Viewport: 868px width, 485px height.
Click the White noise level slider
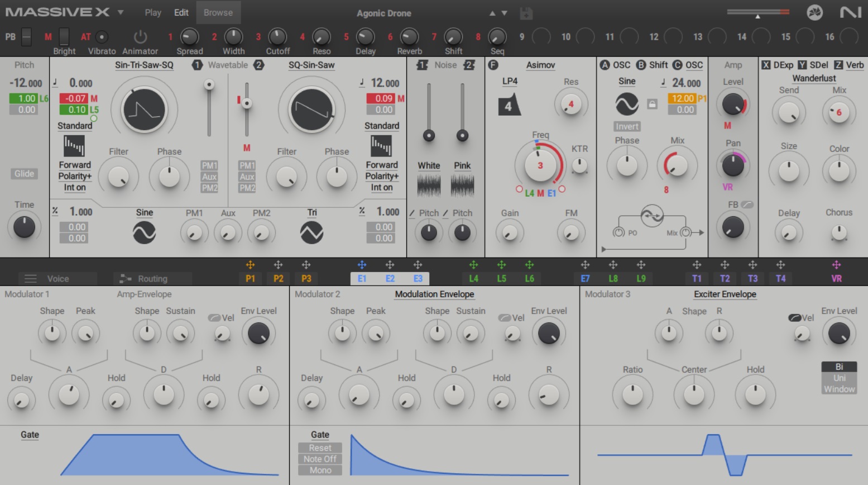coord(429,135)
